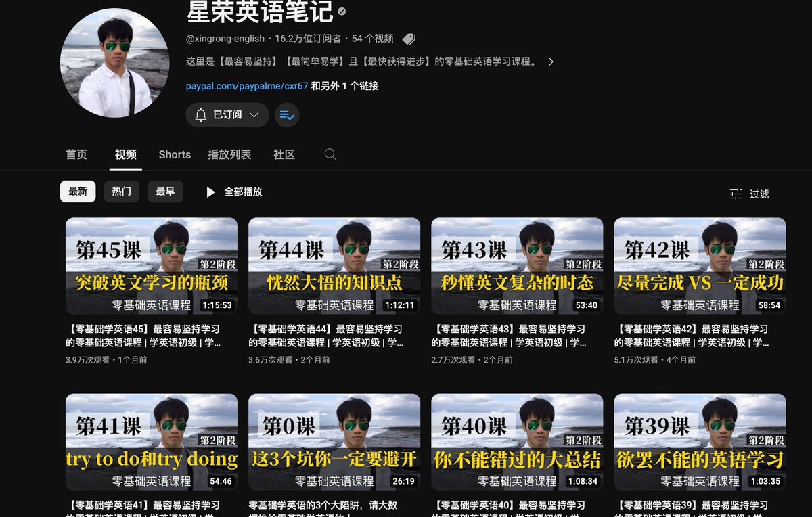Click the play triangle of 全部播放
The image size is (812, 517).
tap(210, 192)
